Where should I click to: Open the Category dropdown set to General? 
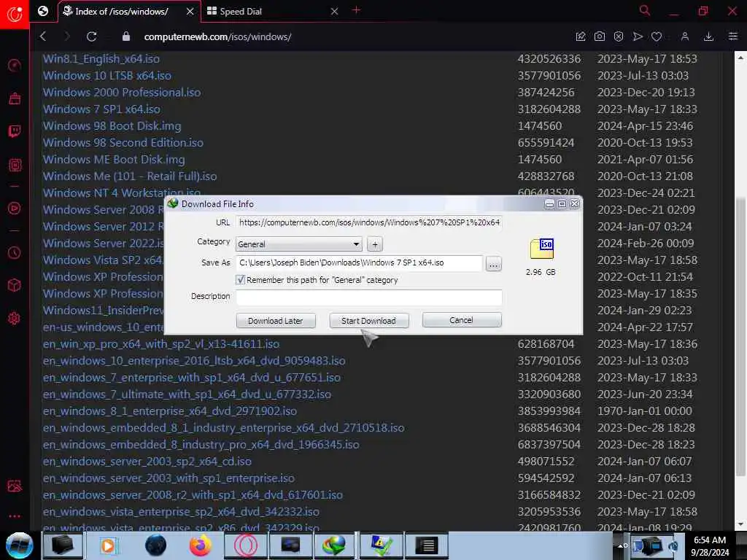click(x=298, y=244)
